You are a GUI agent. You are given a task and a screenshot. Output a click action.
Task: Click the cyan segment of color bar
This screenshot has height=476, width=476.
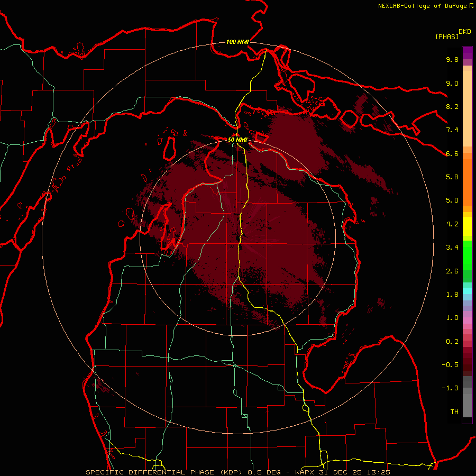click(467, 291)
